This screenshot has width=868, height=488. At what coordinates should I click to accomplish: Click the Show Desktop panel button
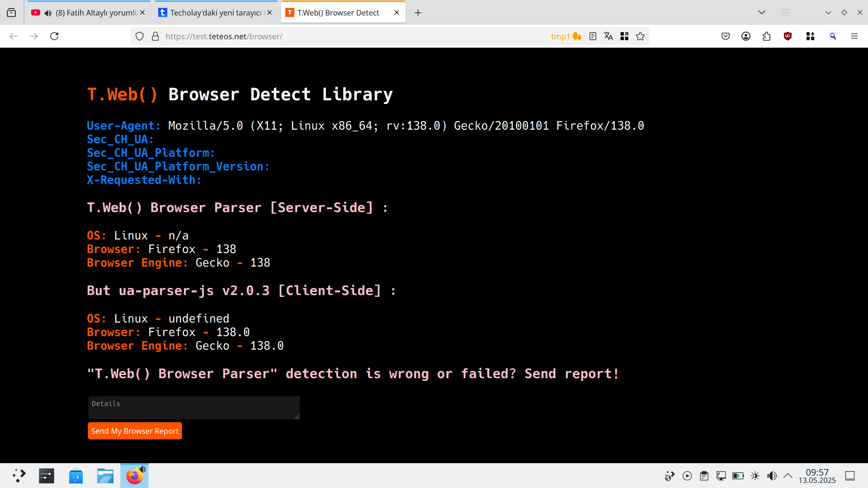coord(850,476)
